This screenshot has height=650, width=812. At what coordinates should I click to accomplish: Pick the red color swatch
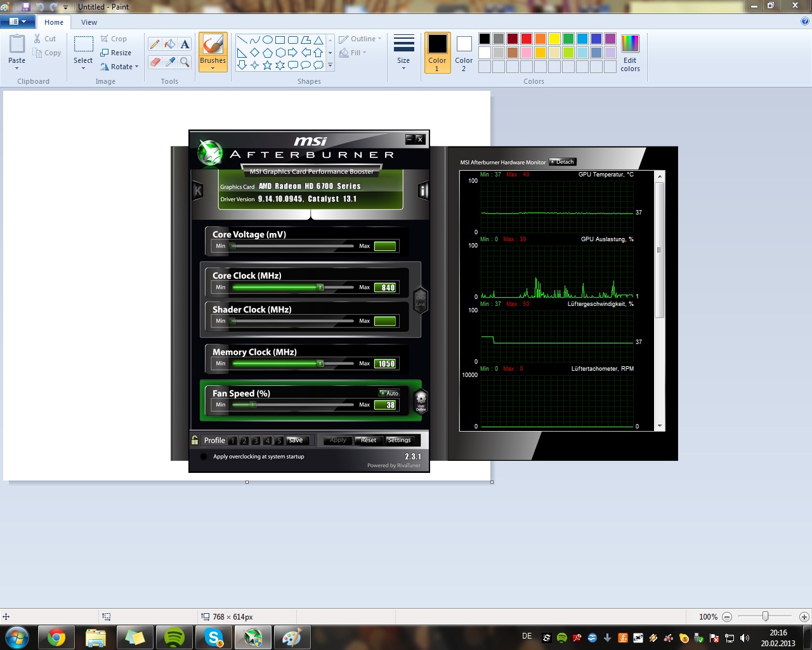pos(527,39)
